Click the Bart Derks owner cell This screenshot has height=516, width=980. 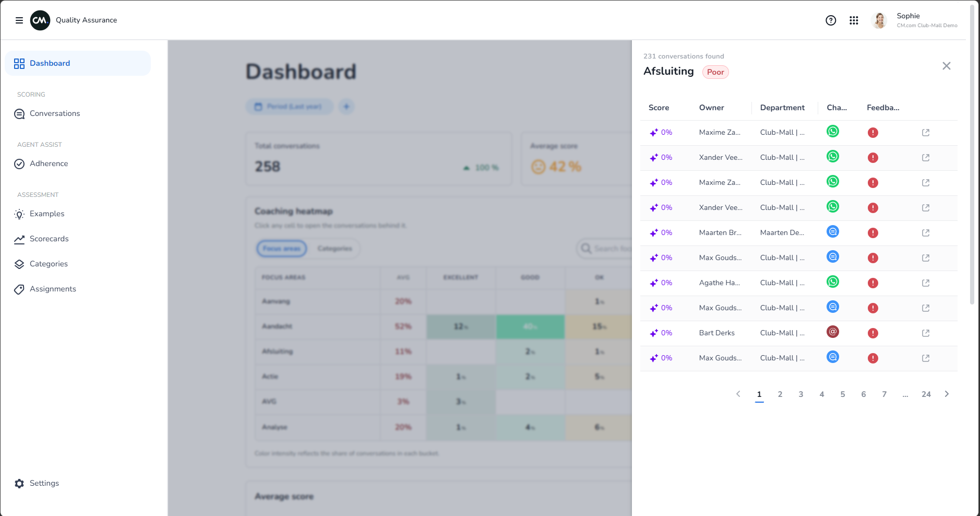(x=717, y=333)
